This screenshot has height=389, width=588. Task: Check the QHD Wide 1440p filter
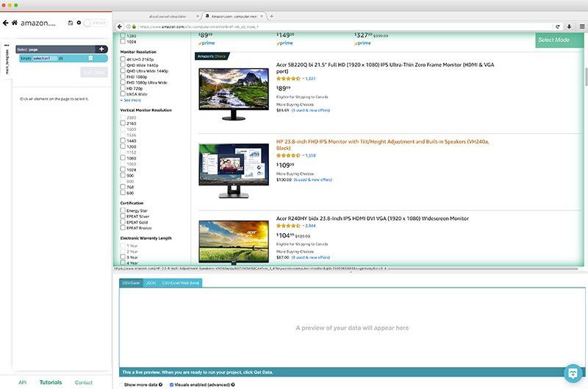123,65
